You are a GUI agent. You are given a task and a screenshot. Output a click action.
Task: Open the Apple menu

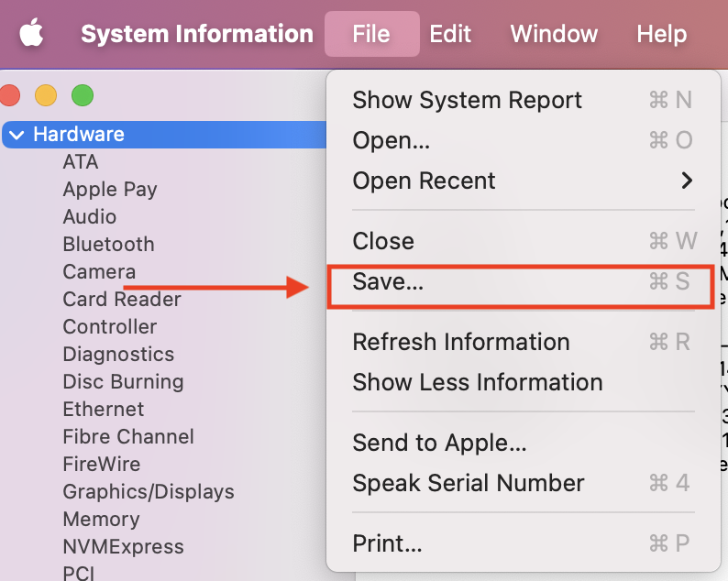pyautogui.click(x=31, y=33)
